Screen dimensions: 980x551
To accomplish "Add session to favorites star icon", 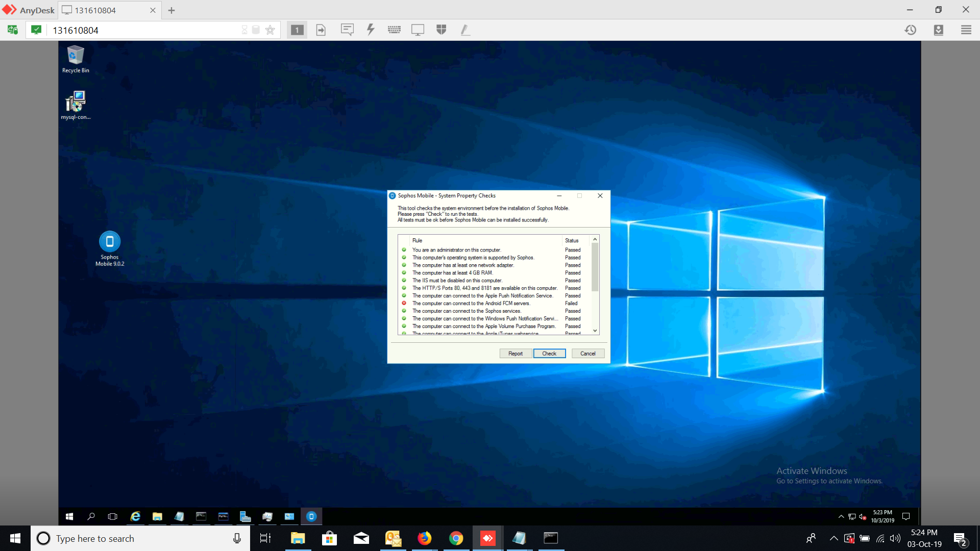I will (x=270, y=30).
